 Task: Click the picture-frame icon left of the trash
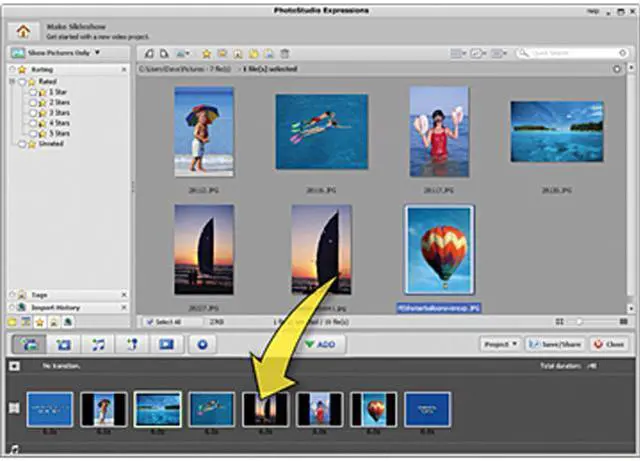pos(269,53)
